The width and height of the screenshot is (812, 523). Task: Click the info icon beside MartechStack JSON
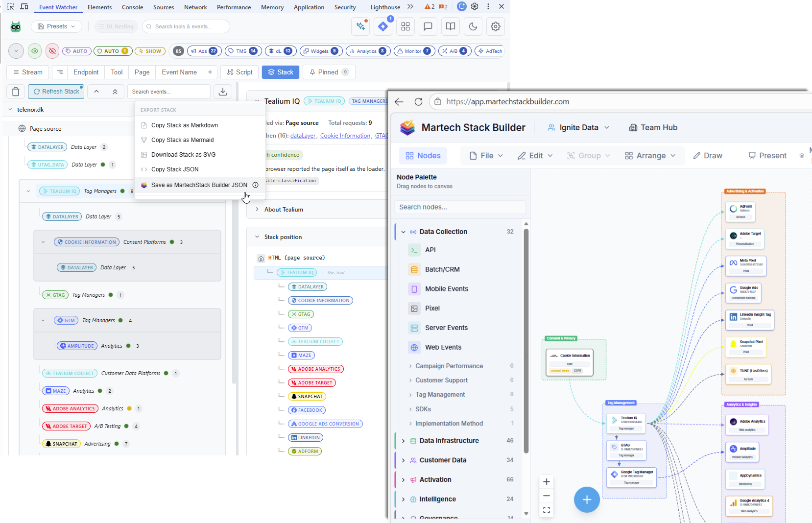click(x=255, y=185)
